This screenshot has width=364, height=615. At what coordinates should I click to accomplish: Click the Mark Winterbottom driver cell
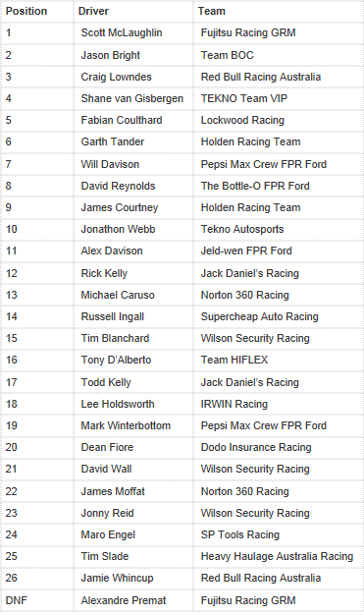tap(133, 425)
